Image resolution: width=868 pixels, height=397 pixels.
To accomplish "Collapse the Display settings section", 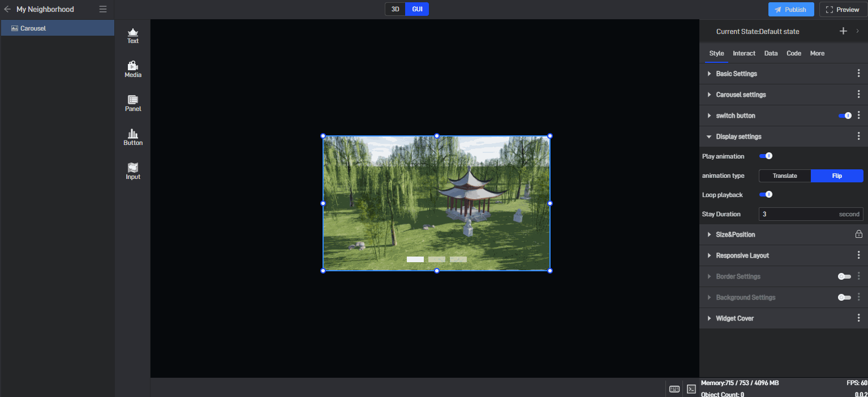I will click(x=709, y=136).
